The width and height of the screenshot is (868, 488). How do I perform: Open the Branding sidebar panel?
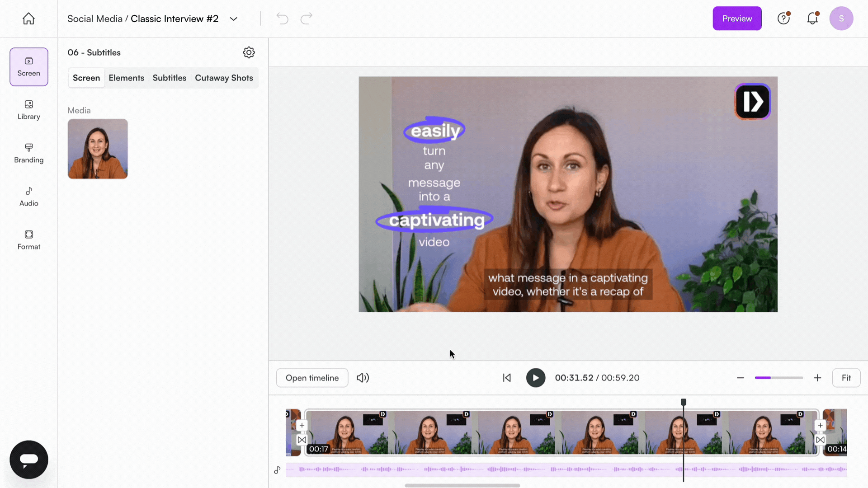tap(28, 153)
